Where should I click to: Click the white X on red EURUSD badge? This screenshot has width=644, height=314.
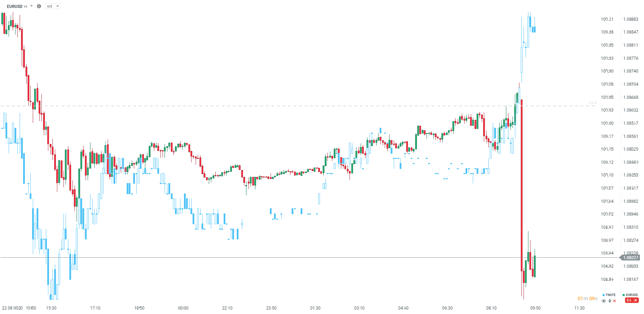coord(635,301)
